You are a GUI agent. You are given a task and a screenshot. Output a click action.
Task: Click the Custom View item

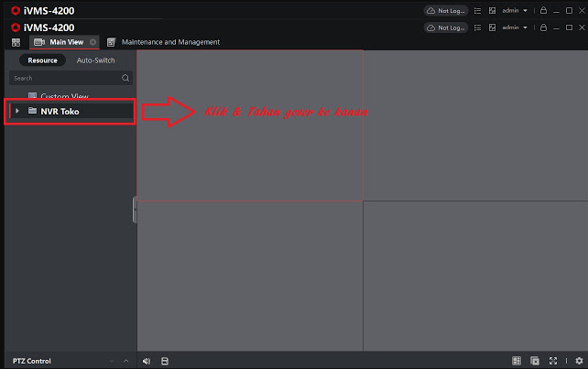pyautogui.click(x=64, y=96)
